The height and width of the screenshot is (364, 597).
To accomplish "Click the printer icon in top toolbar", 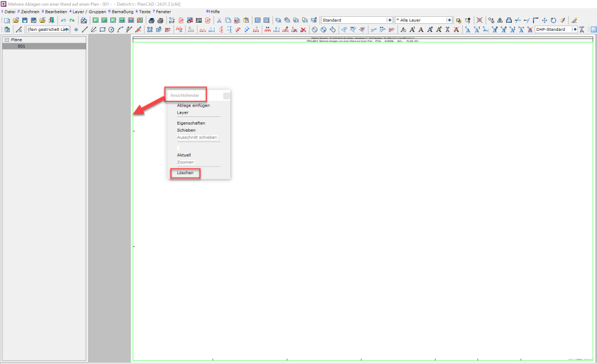I will click(x=151, y=20).
